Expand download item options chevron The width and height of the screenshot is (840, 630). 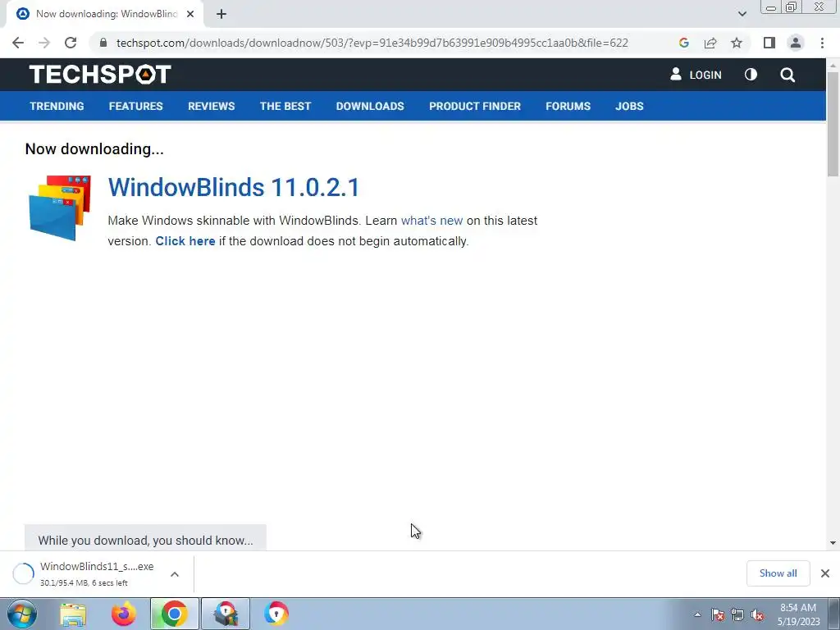[x=175, y=573]
